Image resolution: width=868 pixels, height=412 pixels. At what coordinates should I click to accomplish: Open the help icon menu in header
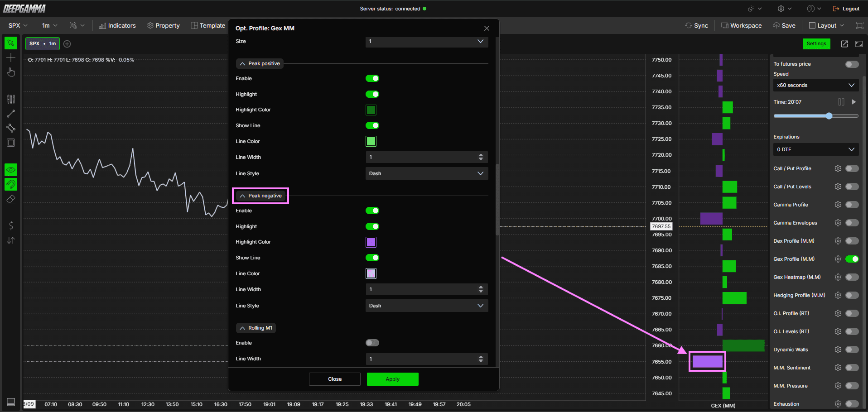[814, 9]
